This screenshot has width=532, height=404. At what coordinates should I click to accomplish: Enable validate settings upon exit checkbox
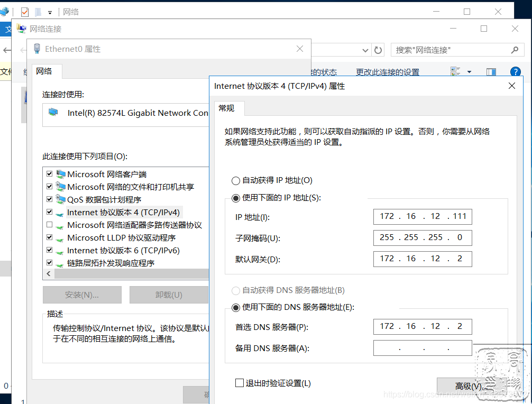240,383
